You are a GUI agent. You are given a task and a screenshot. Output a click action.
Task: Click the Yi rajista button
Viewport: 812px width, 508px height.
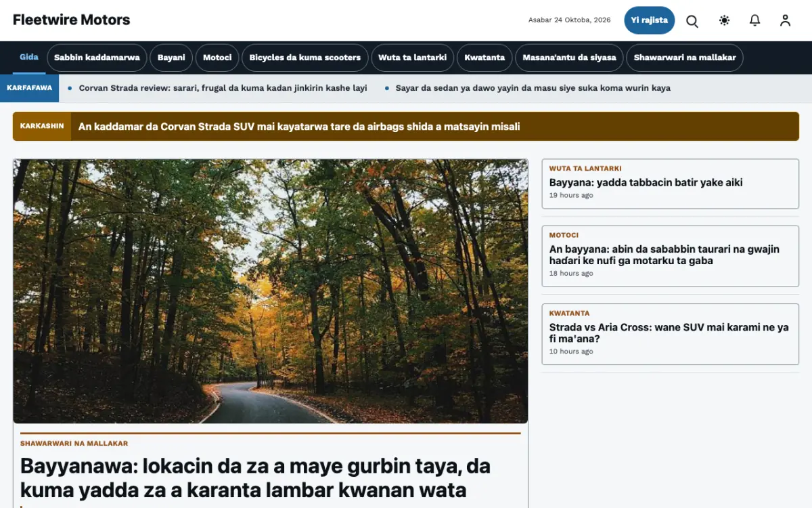[650, 20]
